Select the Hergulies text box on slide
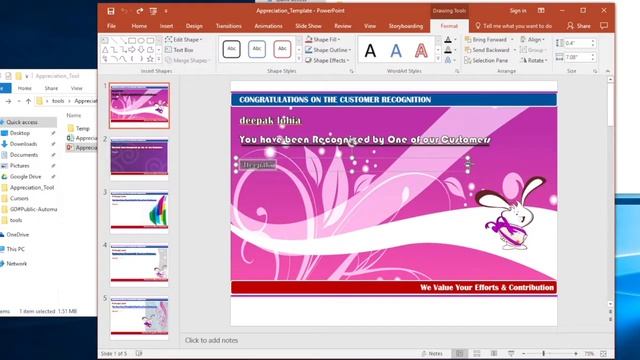The image size is (640, 360). (258, 165)
